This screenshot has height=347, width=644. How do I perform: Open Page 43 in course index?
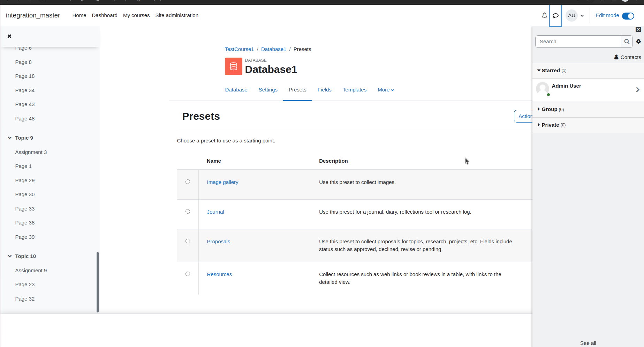coord(25,104)
